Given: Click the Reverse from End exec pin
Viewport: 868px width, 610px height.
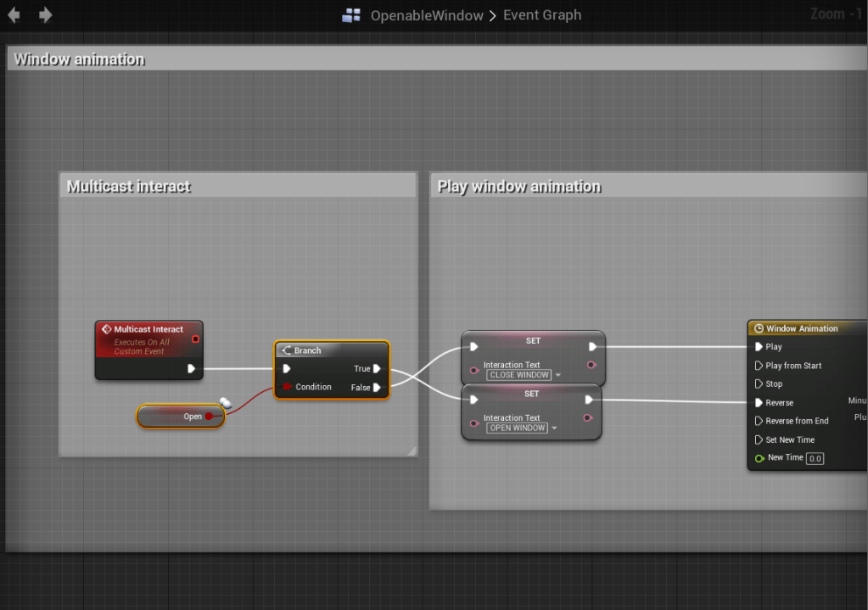Looking at the screenshot, I should 759,421.
